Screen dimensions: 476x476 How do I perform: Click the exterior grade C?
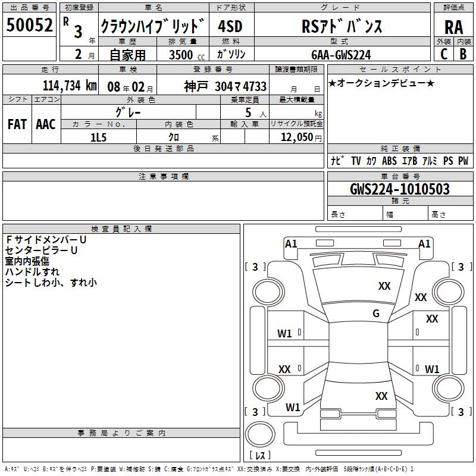pyautogui.click(x=444, y=54)
